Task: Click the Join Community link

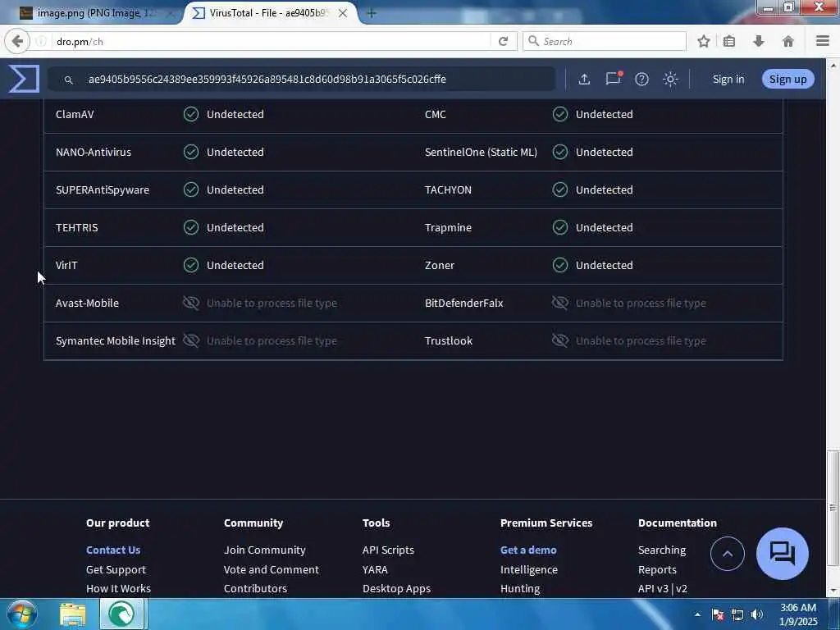Action: (265, 550)
